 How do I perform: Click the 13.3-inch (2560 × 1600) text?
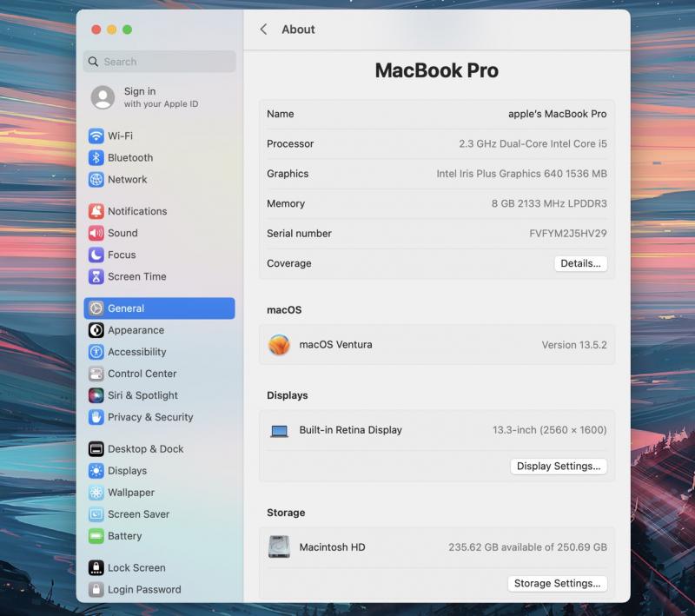(x=550, y=430)
